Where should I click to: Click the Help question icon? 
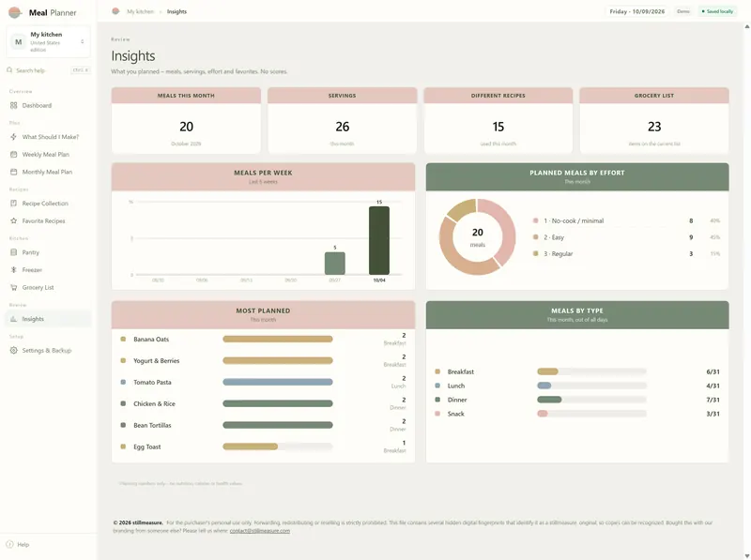coord(9,544)
